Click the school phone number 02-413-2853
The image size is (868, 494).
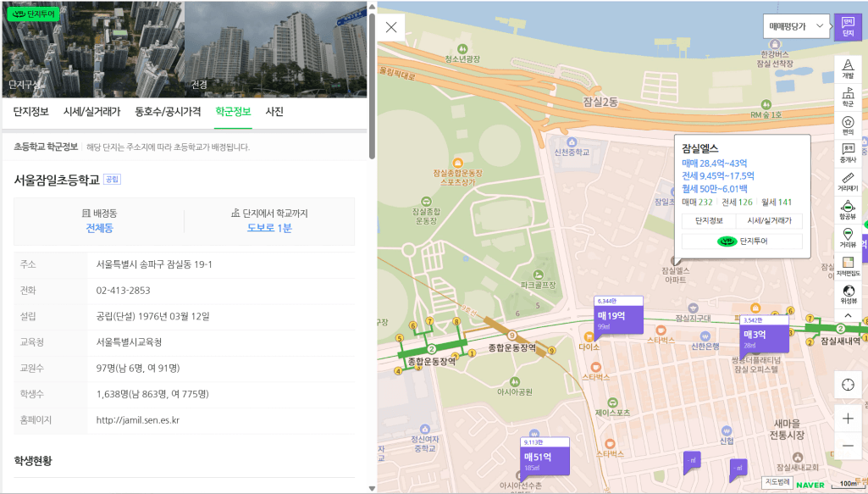123,290
